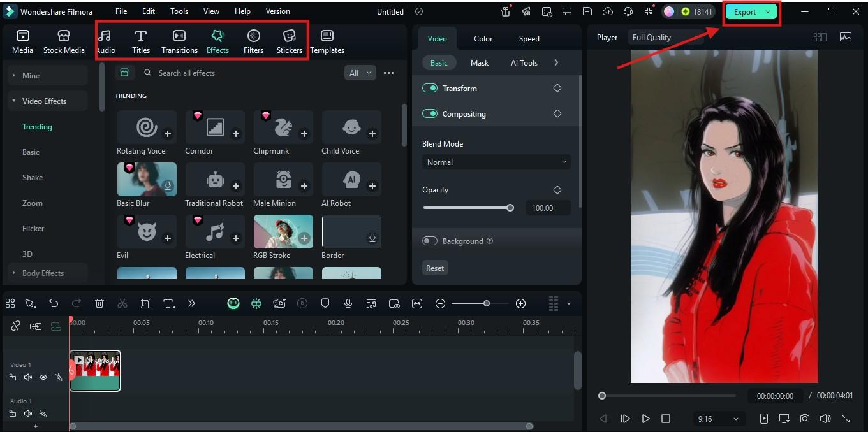Open the File menu
Screen dimensions: 868x432
(x=121, y=11)
